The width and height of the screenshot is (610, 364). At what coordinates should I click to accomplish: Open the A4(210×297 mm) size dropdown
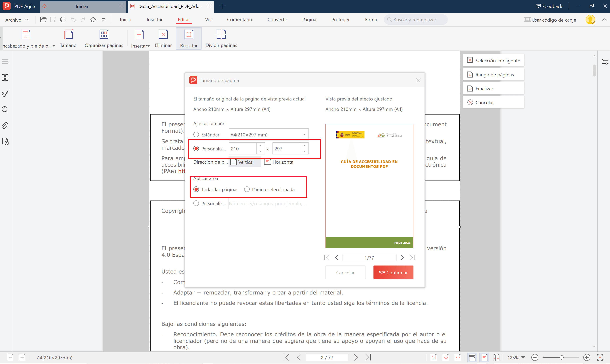pyautogui.click(x=269, y=135)
